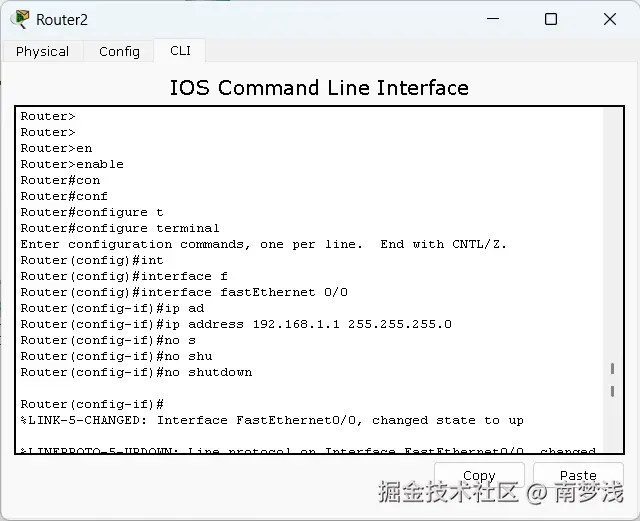640x521 pixels.
Task: Open the Config tab
Action: click(119, 51)
